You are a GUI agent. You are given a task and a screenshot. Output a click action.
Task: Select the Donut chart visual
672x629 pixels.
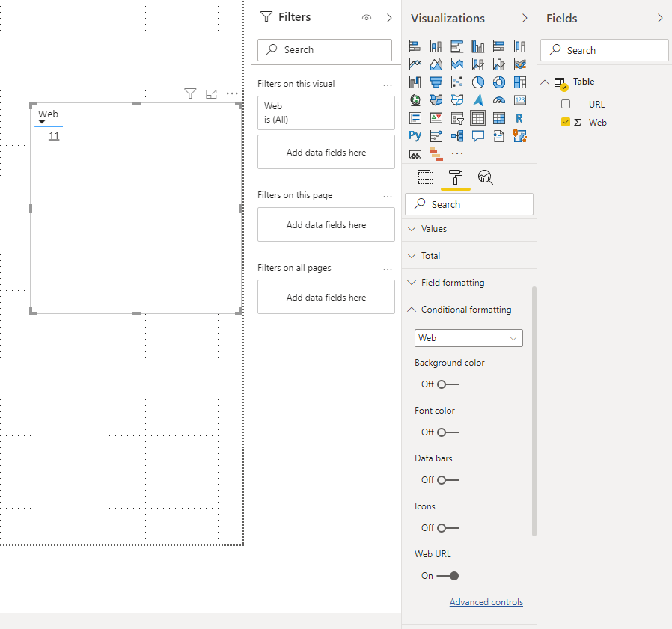click(499, 82)
